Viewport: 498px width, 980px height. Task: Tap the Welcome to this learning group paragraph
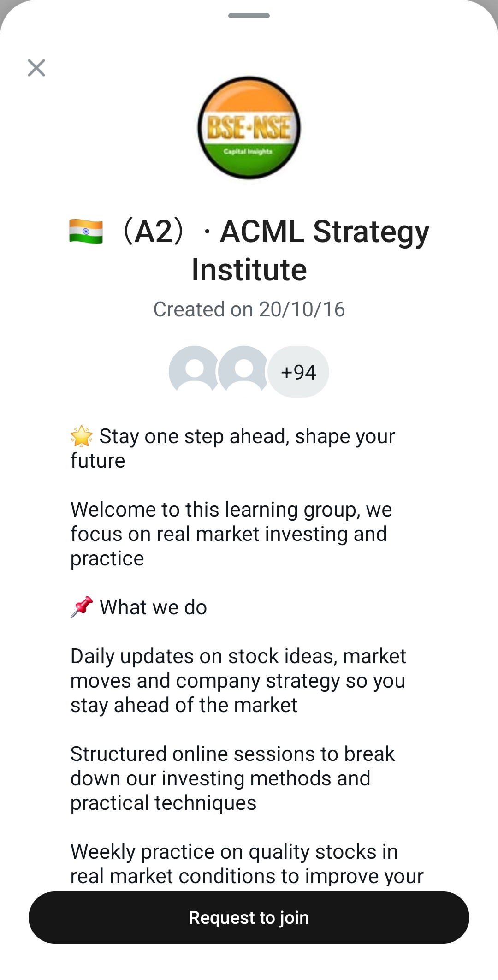231,534
